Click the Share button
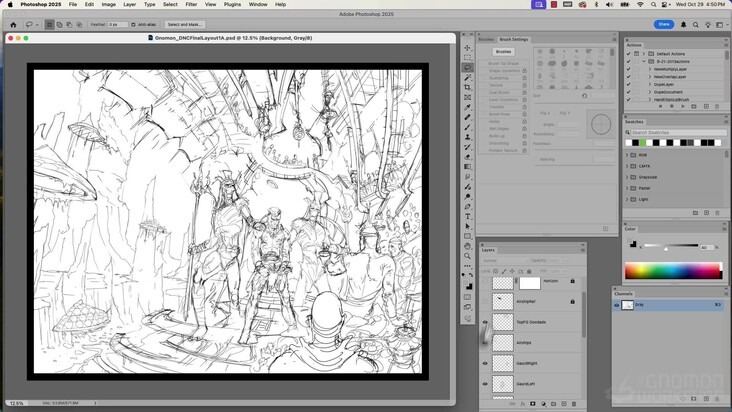The width and height of the screenshot is (732, 412). tap(664, 24)
